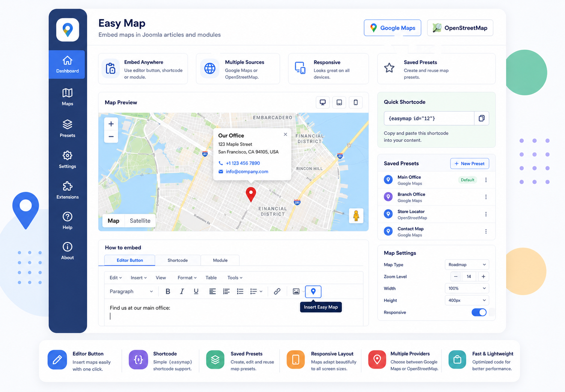The width and height of the screenshot is (565, 392).
Task: Insert an image in the editor
Action: tap(296, 291)
